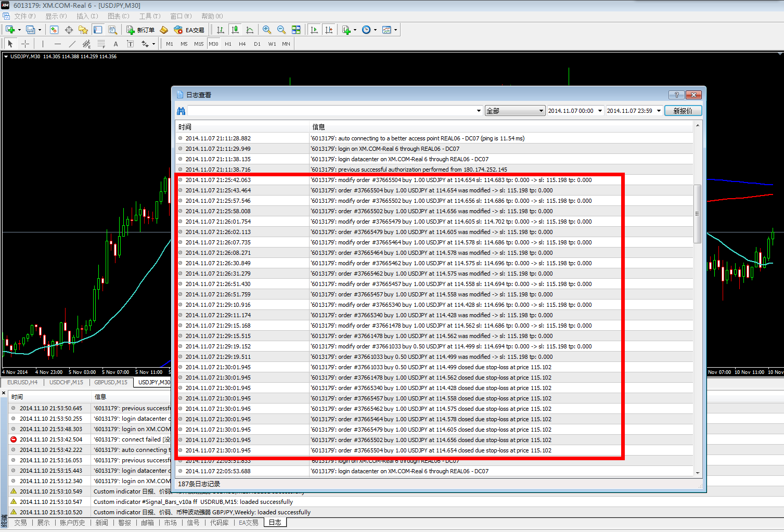Toggle chart shift icon
Screen dimensions: 784x532
click(x=329, y=30)
